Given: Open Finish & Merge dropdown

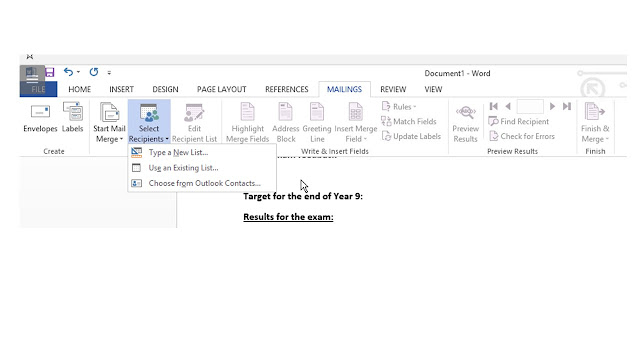Looking at the screenshot, I should pos(595,122).
